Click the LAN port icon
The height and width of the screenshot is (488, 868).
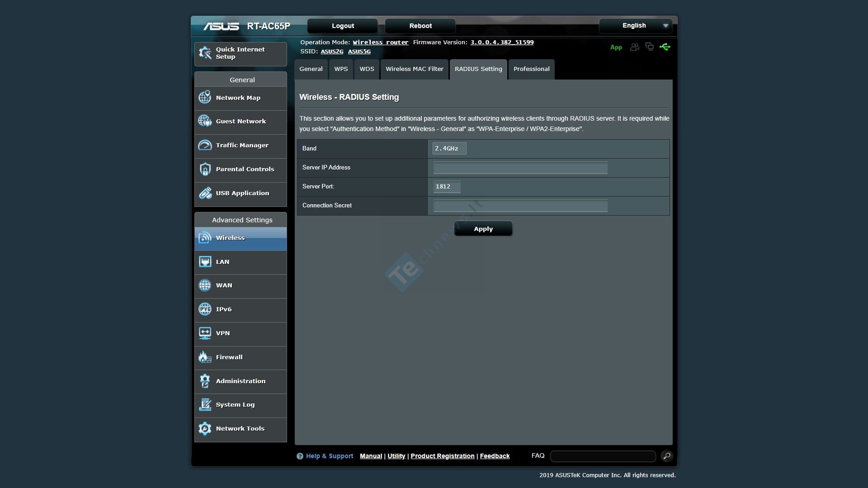[205, 262]
